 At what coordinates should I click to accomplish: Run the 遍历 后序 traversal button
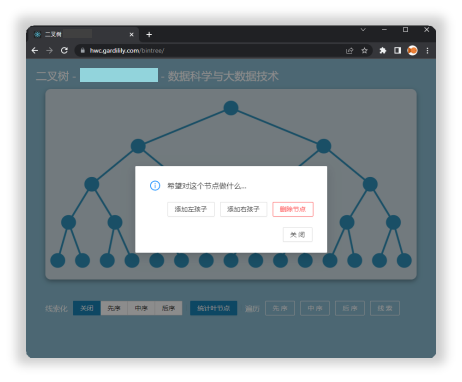(350, 308)
